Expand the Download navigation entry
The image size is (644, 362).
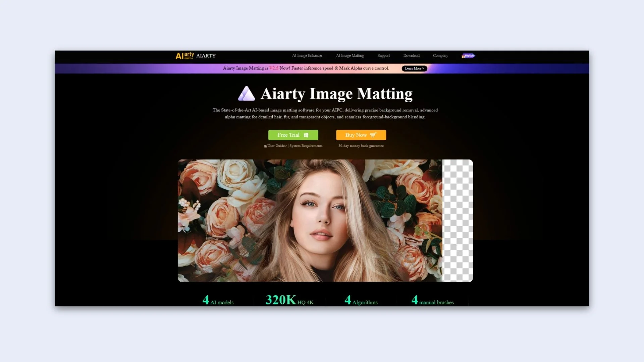[411, 56]
